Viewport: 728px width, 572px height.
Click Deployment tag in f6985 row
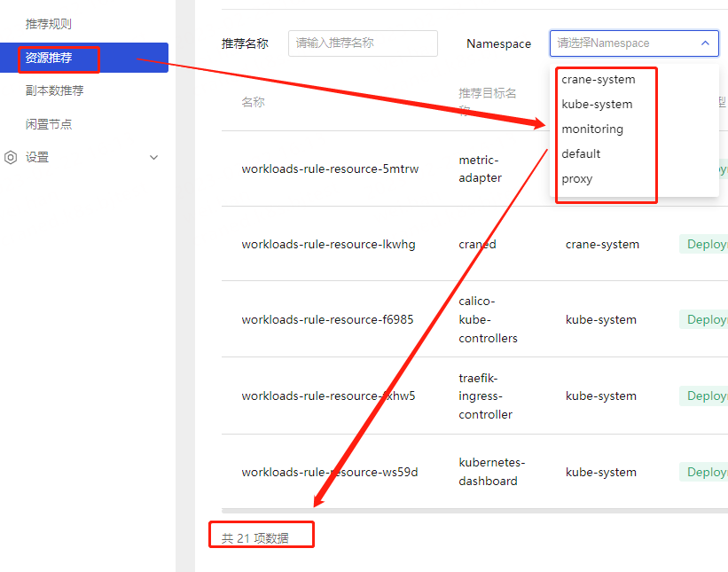tap(704, 319)
